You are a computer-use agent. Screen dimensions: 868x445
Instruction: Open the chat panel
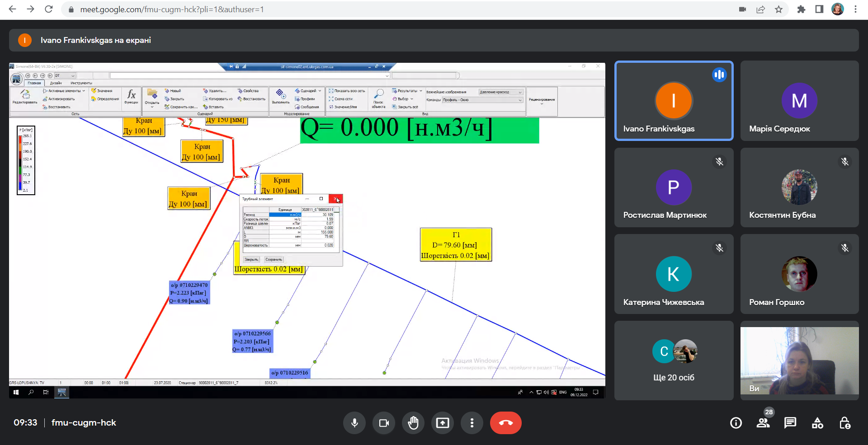click(x=790, y=423)
